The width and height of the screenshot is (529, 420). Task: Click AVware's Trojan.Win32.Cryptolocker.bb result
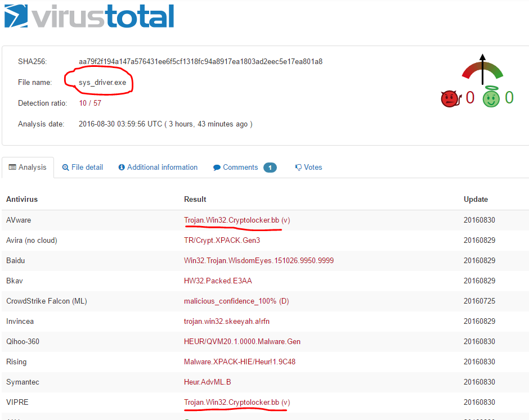pyautogui.click(x=237, y=220)
